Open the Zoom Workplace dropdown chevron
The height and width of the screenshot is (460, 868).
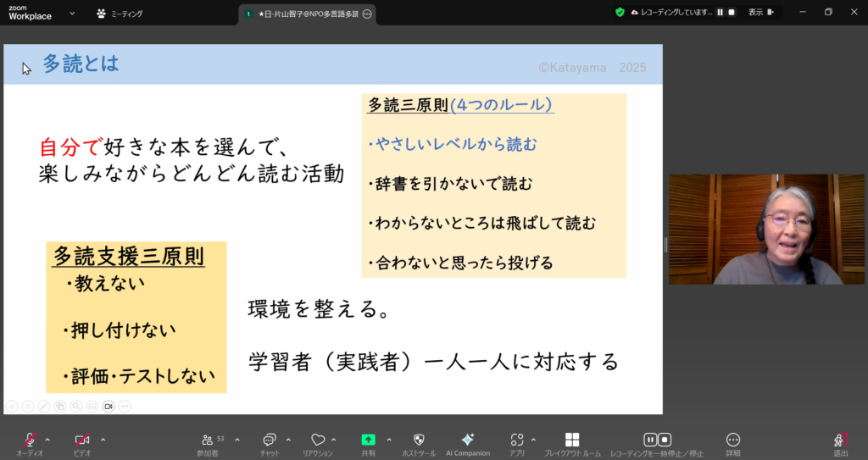[72, 14]
